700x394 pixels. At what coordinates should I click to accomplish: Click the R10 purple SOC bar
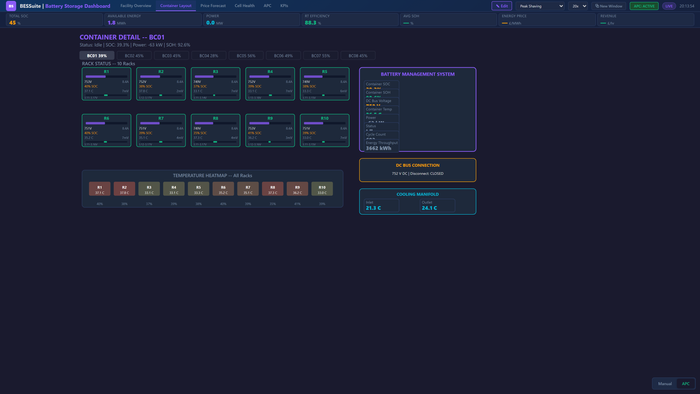click(313, 123)
